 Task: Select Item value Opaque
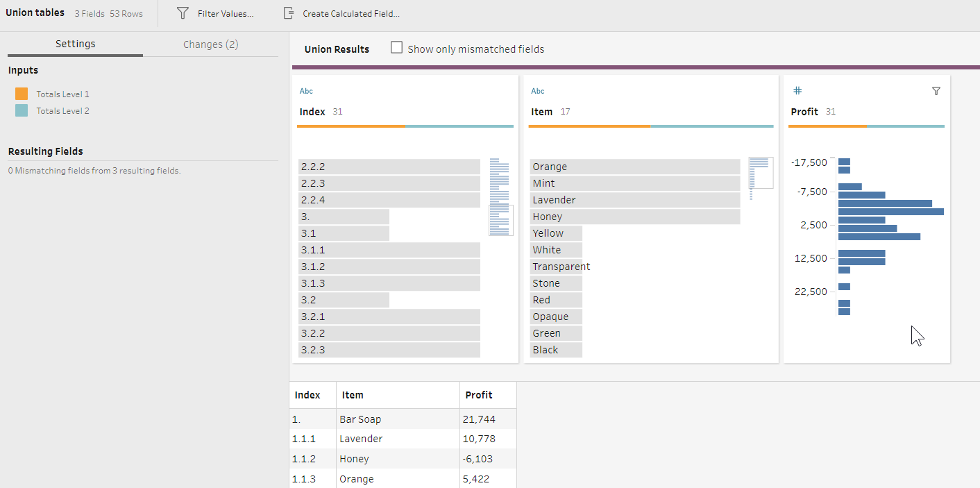point(556,317)
